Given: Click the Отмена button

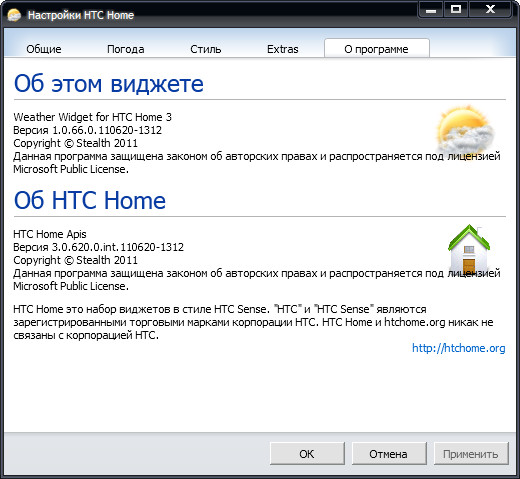Looking at the screenshot, I should (x=389, y=454).
